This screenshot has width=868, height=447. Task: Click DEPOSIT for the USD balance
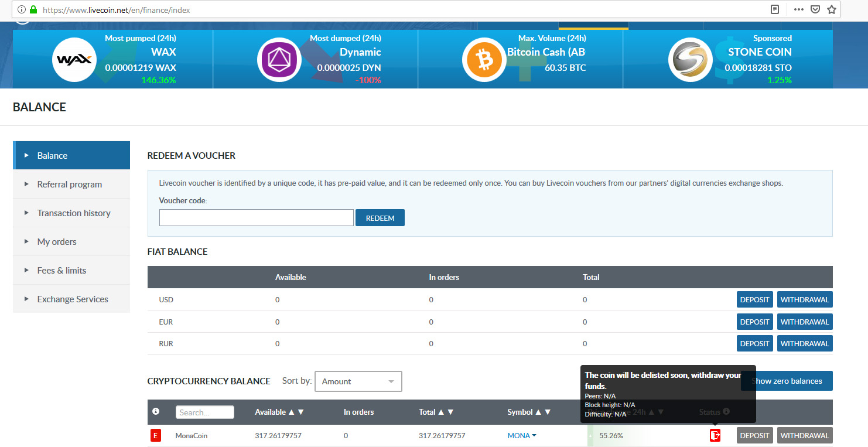[x=754, y=299]
